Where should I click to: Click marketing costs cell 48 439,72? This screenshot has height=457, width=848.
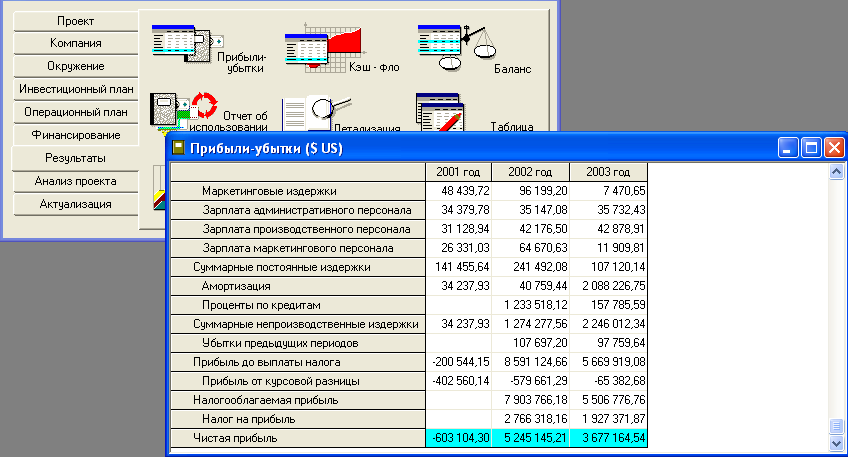click(x=459, y=191)
